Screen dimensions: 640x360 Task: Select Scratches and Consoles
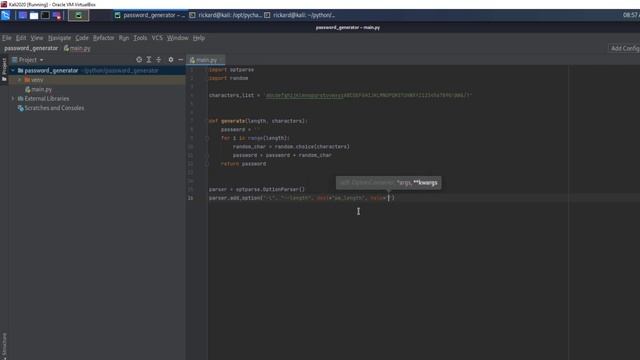click(51, 108)
